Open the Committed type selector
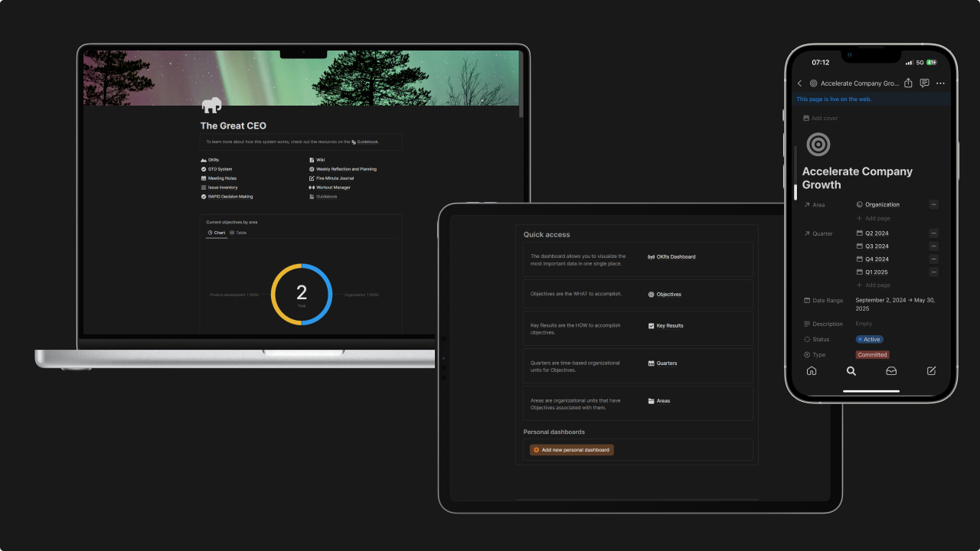 tap(872, 354)
